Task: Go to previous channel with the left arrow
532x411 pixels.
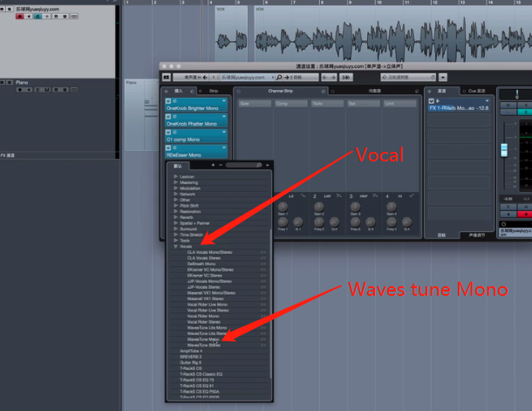Action: tap(325, 78)
